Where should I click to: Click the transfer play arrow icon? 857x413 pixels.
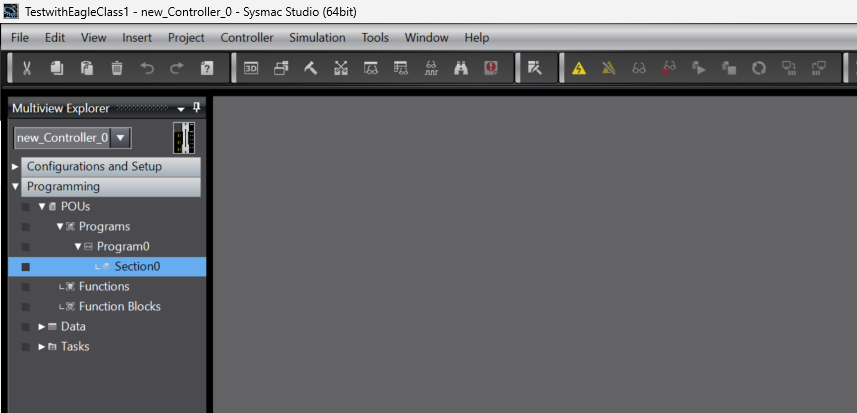tap(699, 68)
